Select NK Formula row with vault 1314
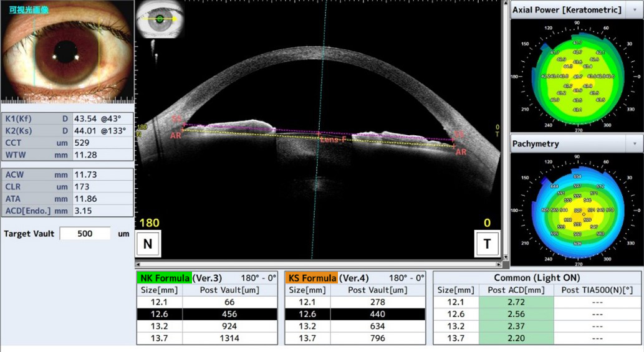Image resolution: width=644 pixels, height=352 pixels. coord(207,338)
